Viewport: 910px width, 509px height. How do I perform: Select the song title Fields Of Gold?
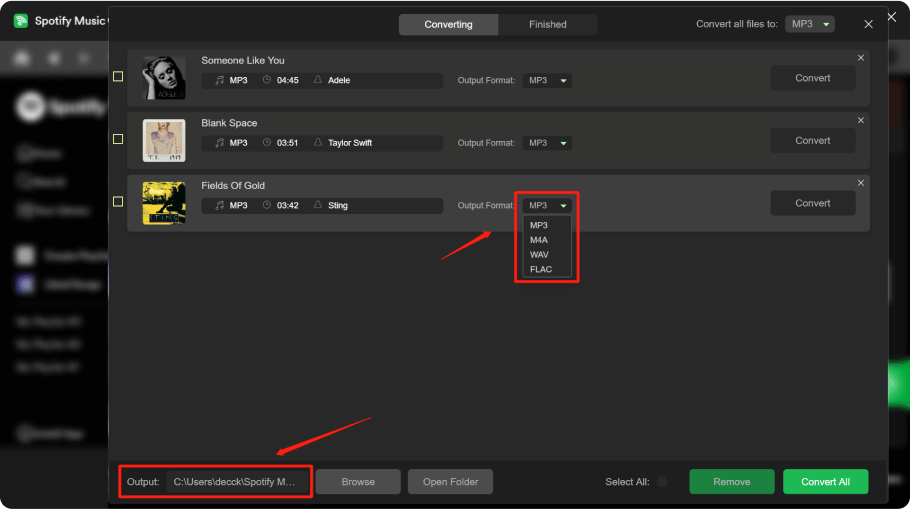[233, 186]
